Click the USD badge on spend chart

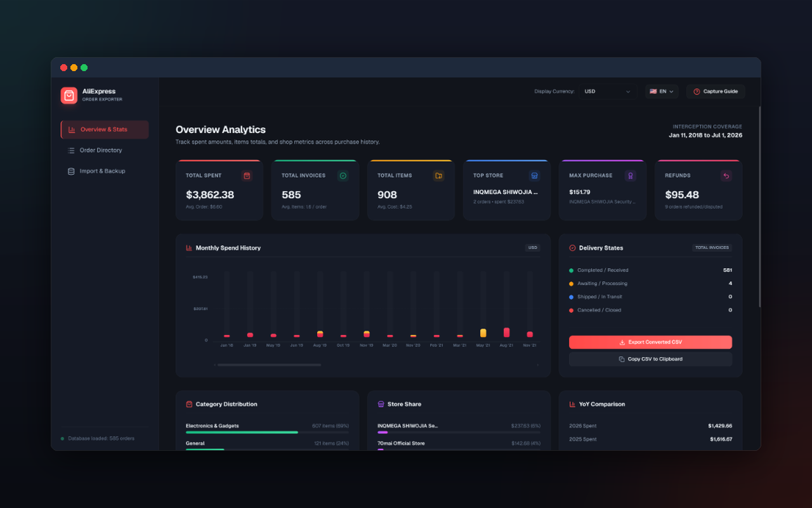pyautogui.click(x=533, y=248)
